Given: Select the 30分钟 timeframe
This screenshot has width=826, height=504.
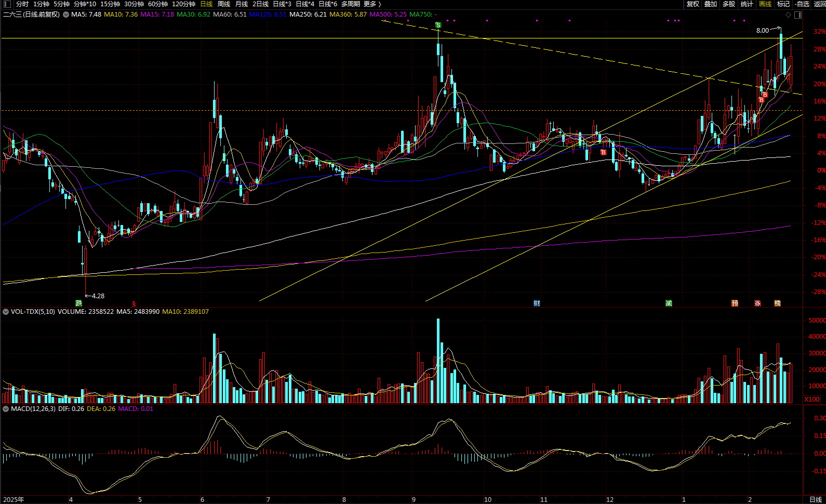Looking at the screenshot, I should click(134, 4).
